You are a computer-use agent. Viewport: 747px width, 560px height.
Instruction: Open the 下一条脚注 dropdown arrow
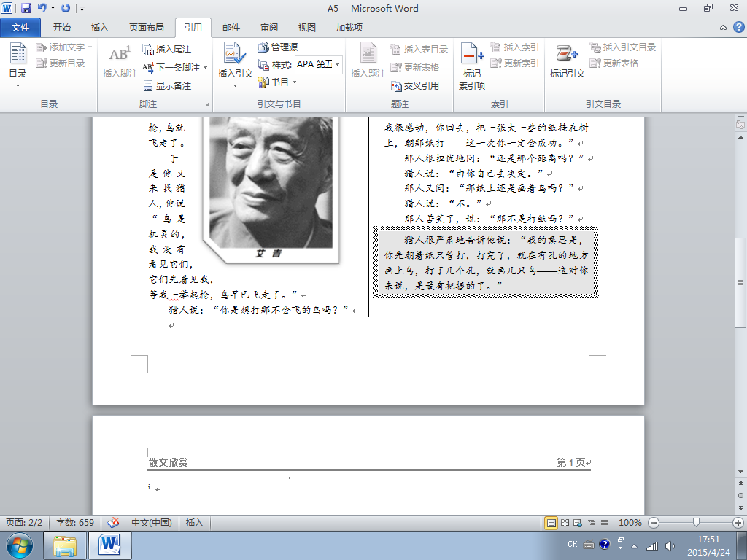[x=205, y=68]
